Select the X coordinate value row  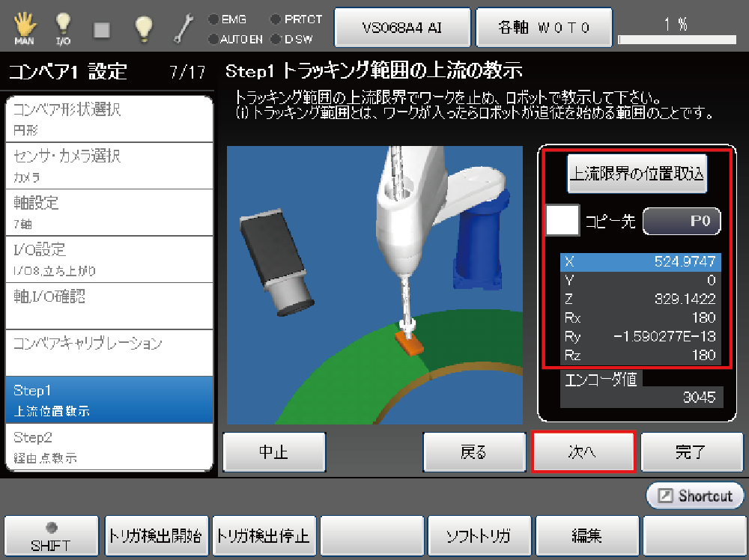tap(641, 261)
